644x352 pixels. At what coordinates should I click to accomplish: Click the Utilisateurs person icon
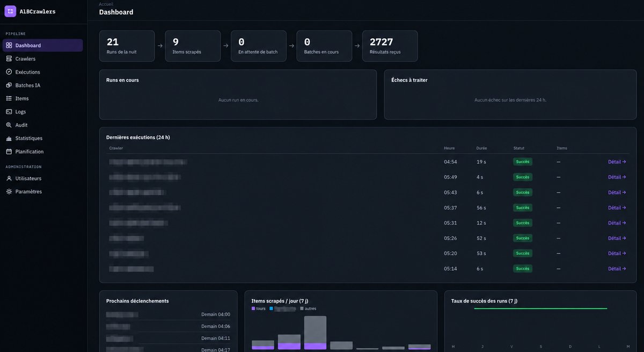coord(9,178)
